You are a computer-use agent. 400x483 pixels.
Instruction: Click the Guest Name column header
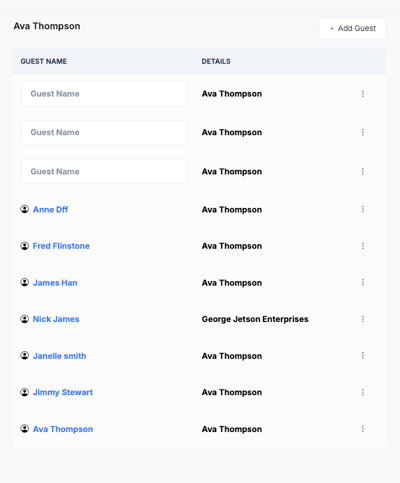click(44, 61)
